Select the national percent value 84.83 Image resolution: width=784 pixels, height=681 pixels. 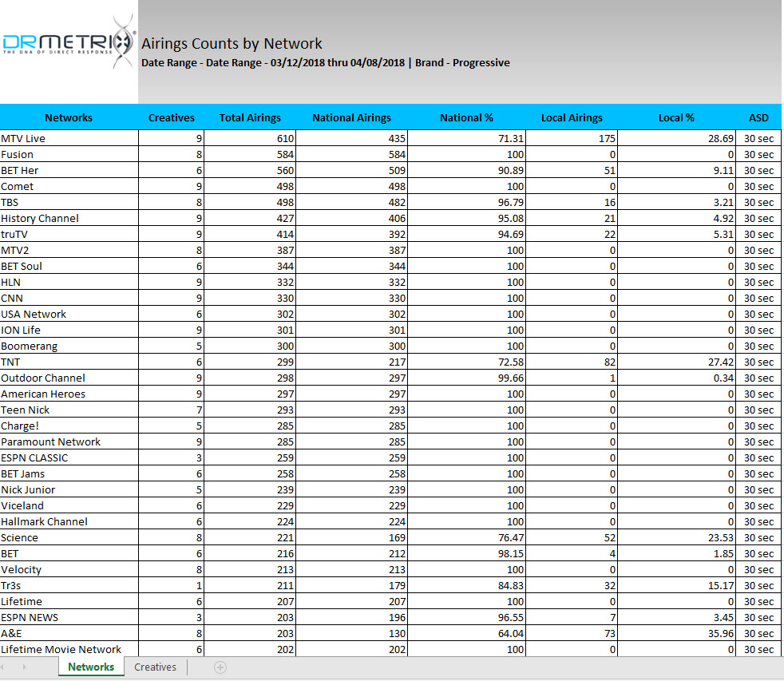click(x=466, y=586)
